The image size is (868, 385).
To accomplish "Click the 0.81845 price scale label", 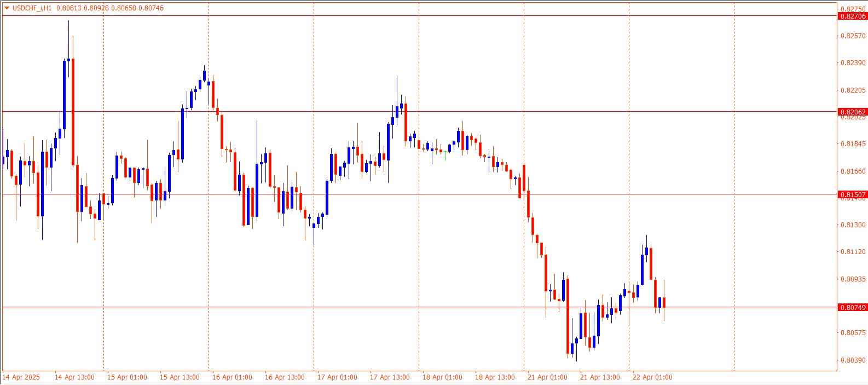I will pos(853,144).
